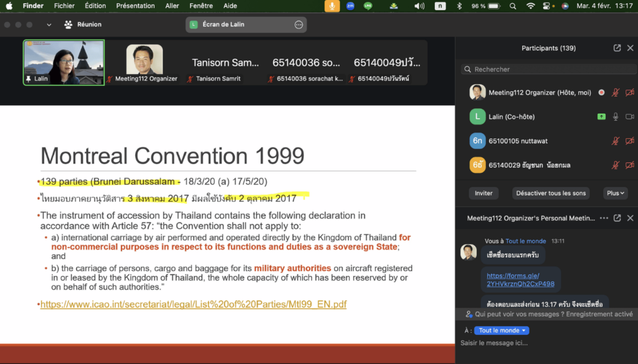Pop out the Participants panel
Viewport: 638px width, 364px height.
617,48
